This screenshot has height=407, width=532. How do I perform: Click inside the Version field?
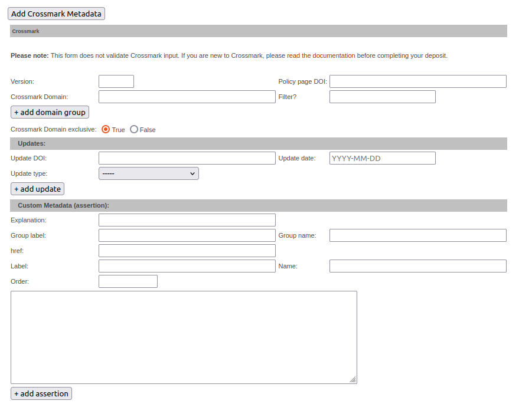click(116, 81)
